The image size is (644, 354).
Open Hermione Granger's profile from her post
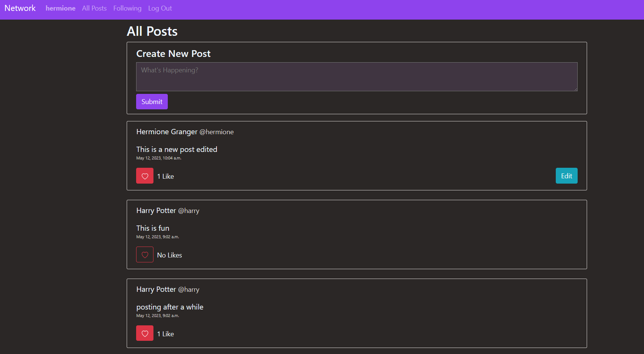click(x=167, y=132)
